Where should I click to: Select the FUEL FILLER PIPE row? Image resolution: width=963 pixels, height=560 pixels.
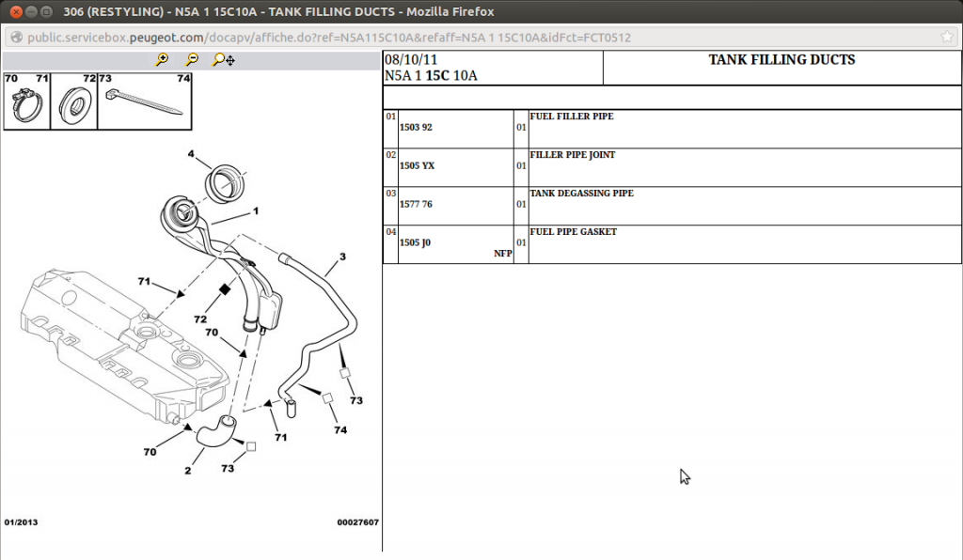coord(671,129)
